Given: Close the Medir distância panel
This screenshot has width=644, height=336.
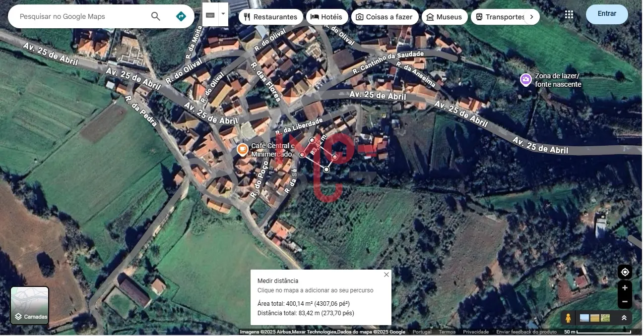Looking at the screenshot, I should tap(386, 275).
